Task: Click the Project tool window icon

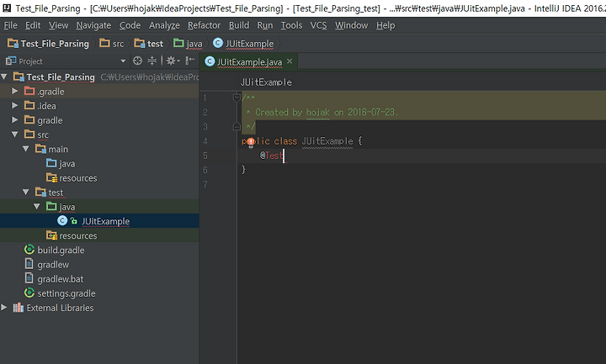Action: [11, 61]
